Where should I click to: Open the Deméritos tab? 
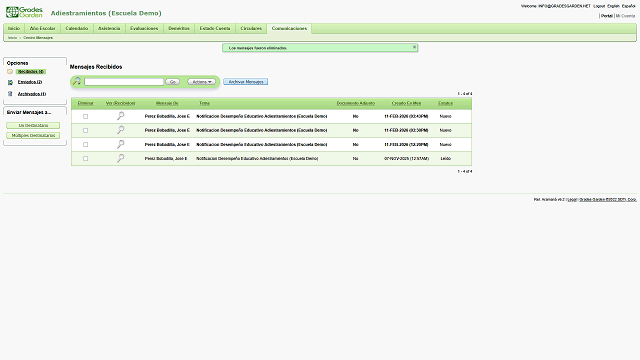pos(179,28)
